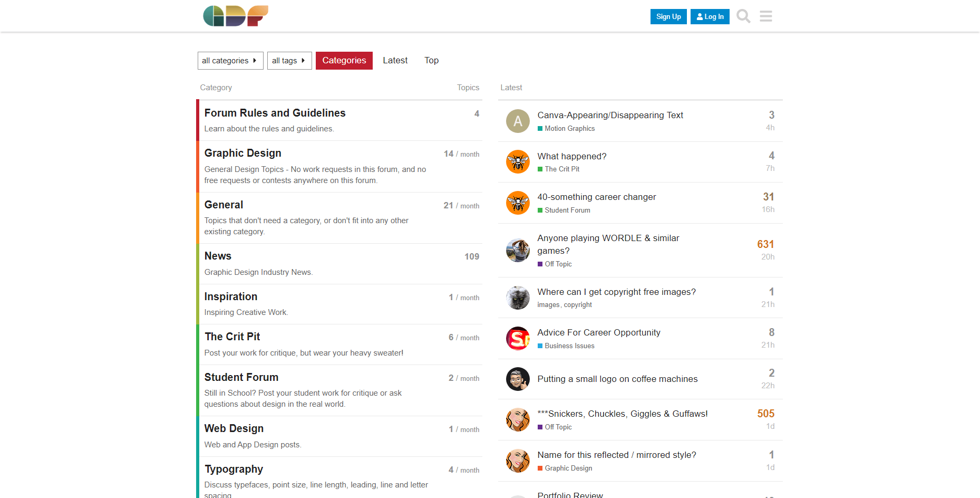Open the forum search

743,16
